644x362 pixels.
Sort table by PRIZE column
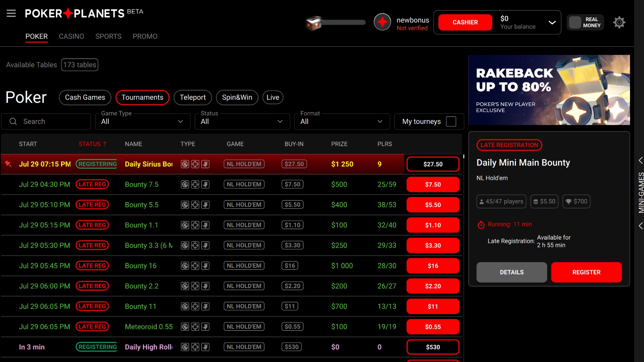point(339,144)
